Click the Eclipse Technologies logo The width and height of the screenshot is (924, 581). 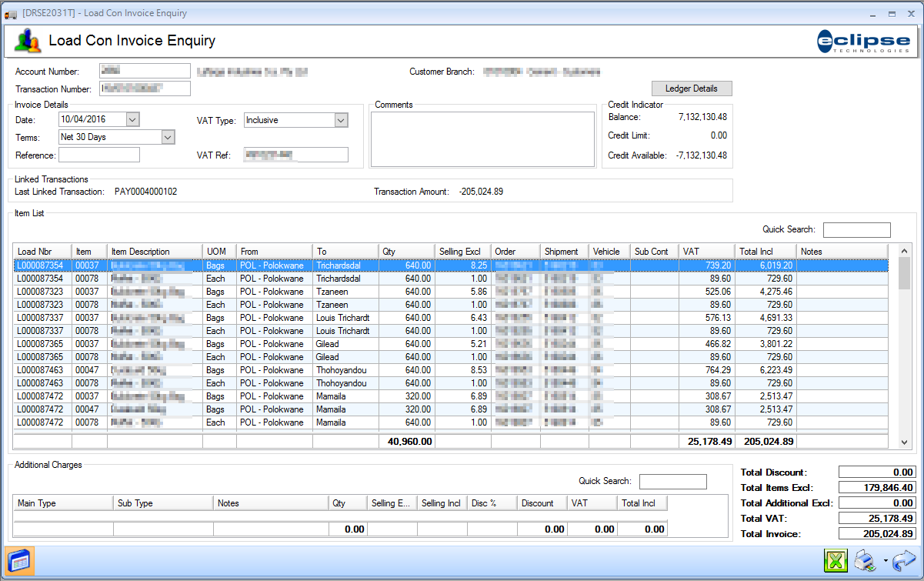pyautogui.click(x=863, y=41)
